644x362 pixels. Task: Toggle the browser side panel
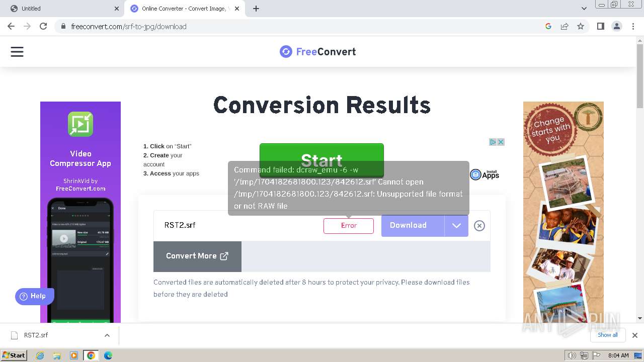[600, 26]
